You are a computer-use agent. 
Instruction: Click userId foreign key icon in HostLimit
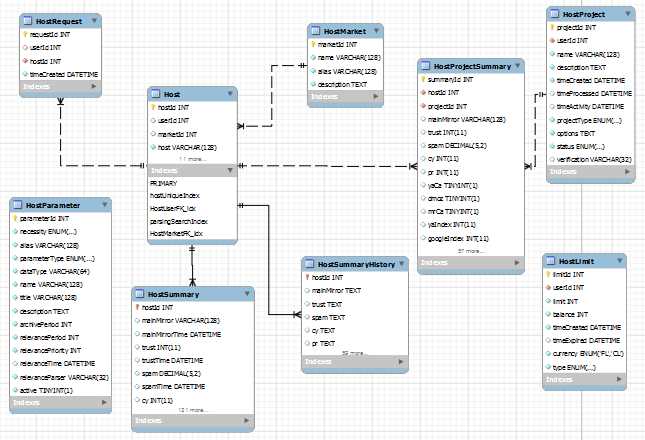[x=548, y=287]
